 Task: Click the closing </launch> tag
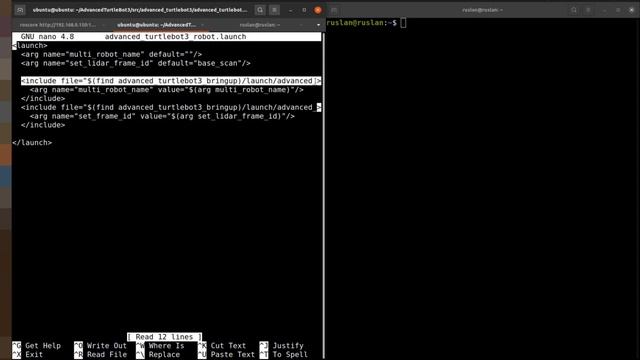point(32,143)
